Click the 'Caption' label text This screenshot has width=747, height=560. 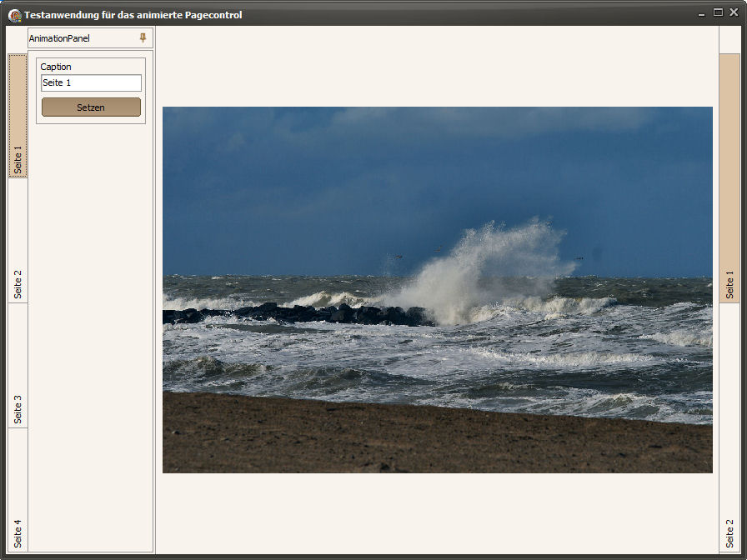[56, 67]
